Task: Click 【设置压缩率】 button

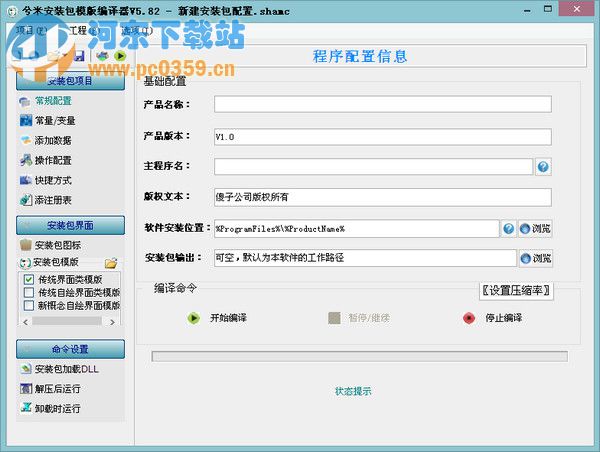Action: (516, 291)
